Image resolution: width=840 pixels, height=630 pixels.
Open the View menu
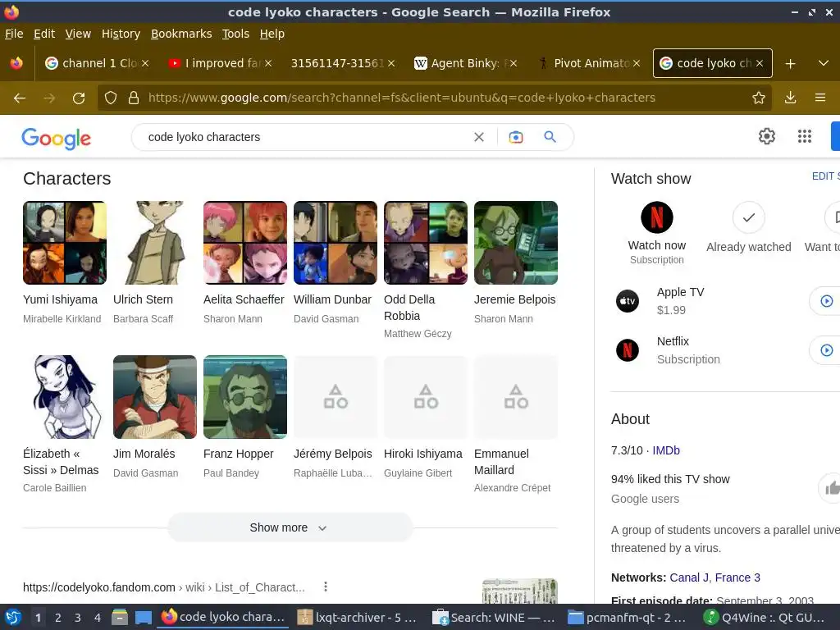78,34
